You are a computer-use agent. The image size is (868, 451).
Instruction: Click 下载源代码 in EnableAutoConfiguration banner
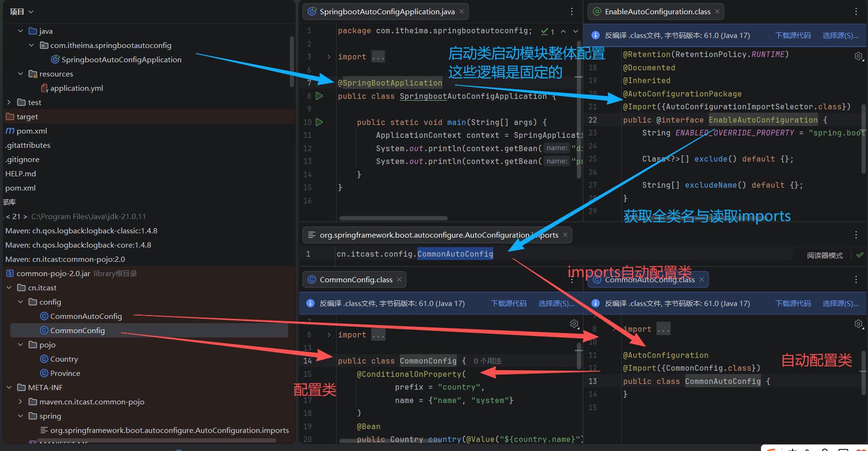(793, 36)
